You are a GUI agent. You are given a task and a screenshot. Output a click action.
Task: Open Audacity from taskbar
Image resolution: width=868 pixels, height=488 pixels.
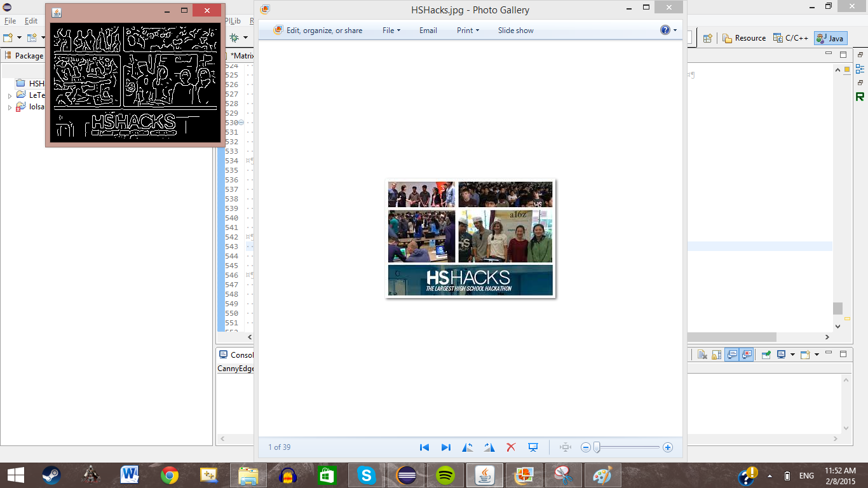click(x=288, y=475)
